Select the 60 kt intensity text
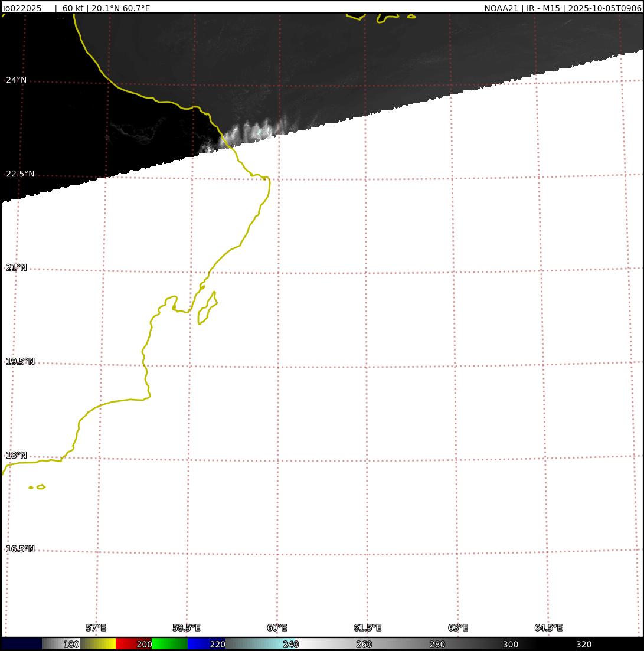Screen dimensions: 644x651 73,8
